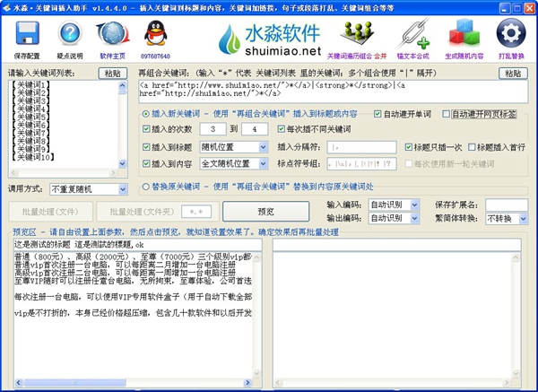This screenshot has height=392, width=538.
Task: Open the title position 随机位置 dropdown
Action: point(233,147)
